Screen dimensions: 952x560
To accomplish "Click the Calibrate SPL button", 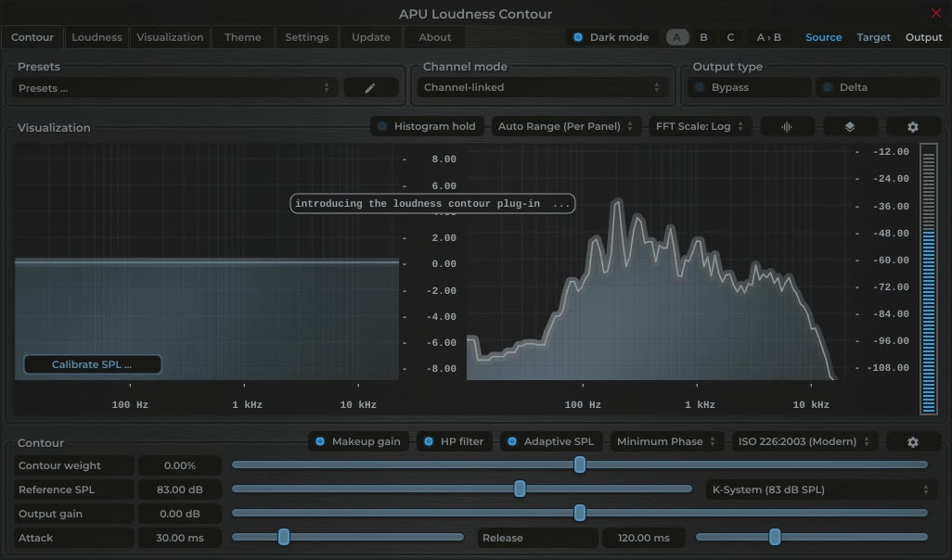I will pyautogui.click(x=91, y=364).
